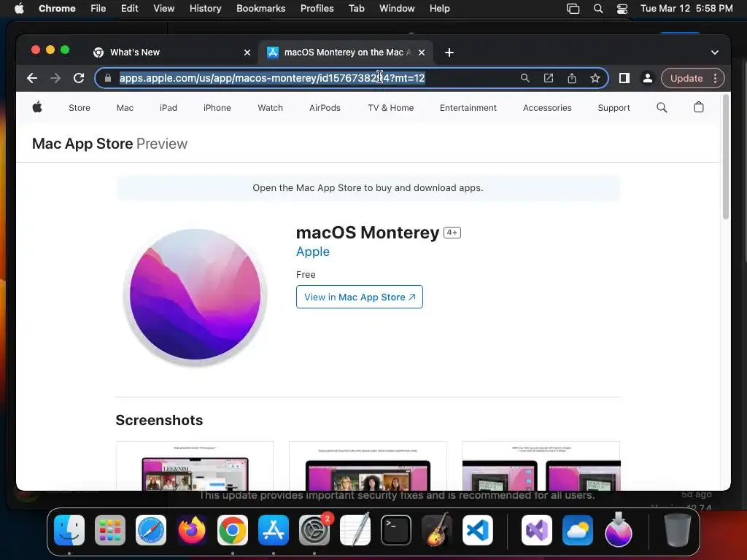Screen dimensions: 747x560
Task: Open Finder from the Dock
Action: 69,530
